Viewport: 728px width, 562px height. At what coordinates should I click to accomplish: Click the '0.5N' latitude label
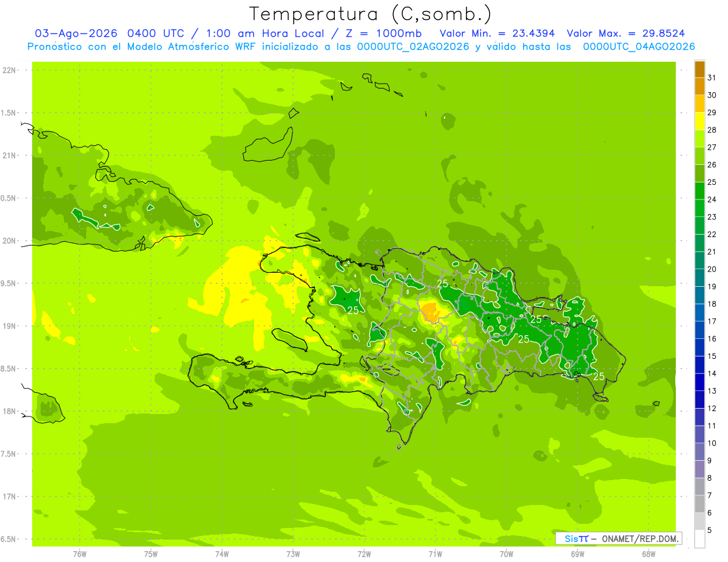click(9, 198)
